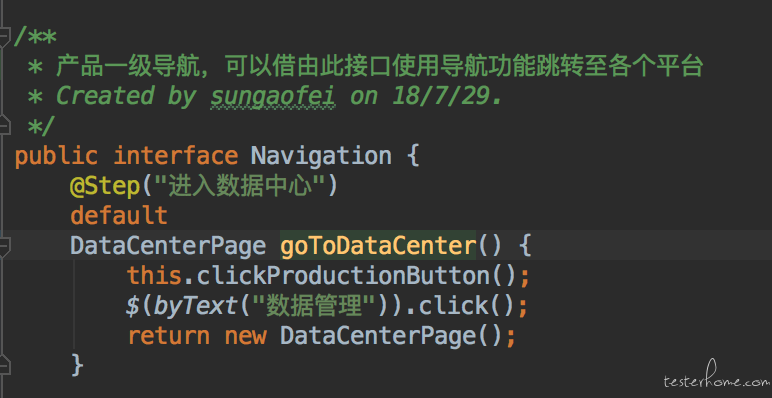Screen dimensions: 772x398
Task: Click the public keyword
Action: (x=56, y=156)
